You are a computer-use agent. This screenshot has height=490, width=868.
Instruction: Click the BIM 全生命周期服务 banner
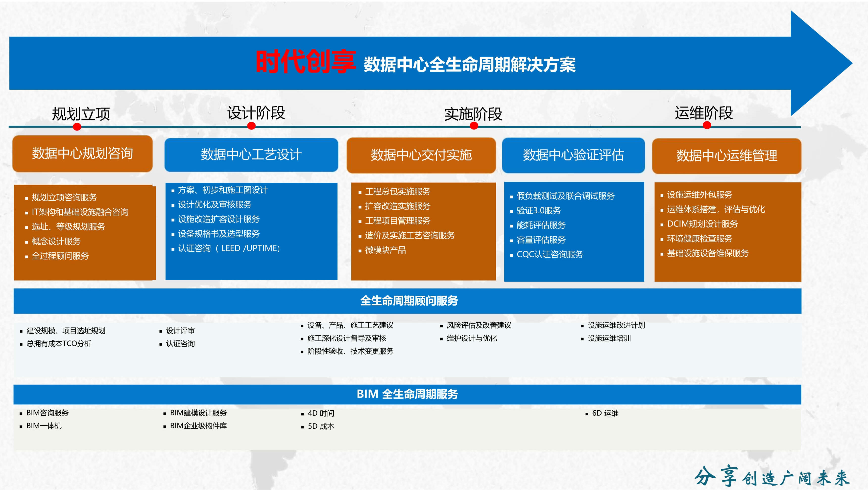[x=407, y=394]
